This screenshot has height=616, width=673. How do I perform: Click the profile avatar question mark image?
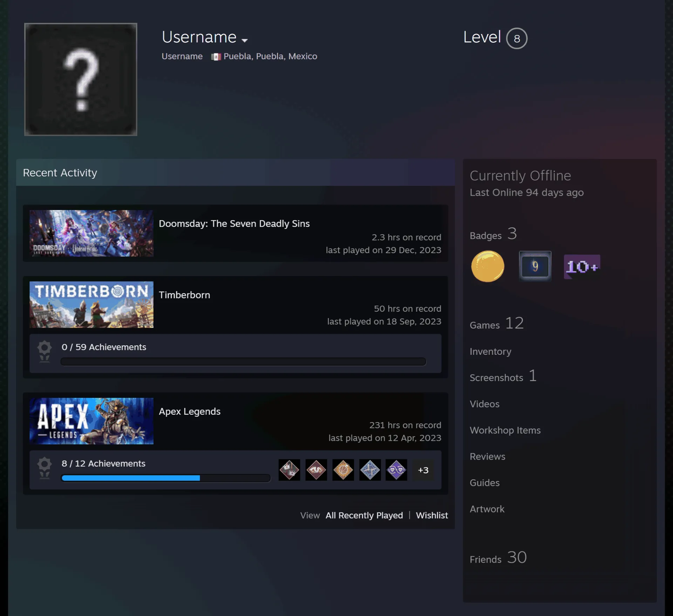coord(81,79)
